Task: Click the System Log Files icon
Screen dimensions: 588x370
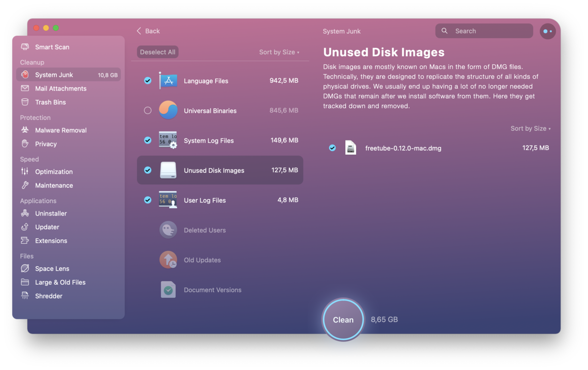Action: 168,140
